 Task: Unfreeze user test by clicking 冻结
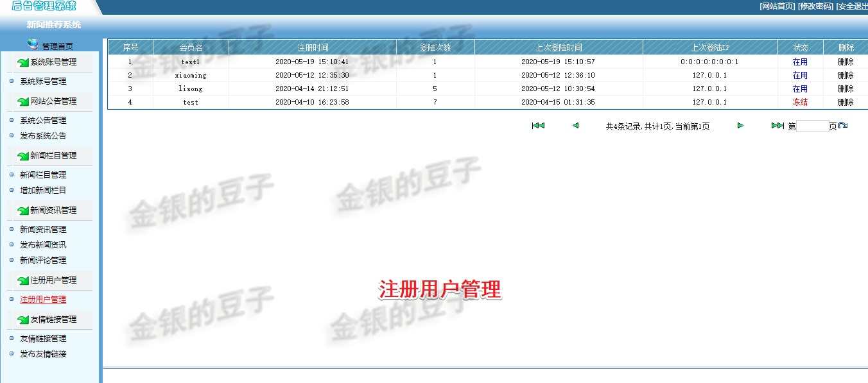pyautogui.click(x=801, y=101)
